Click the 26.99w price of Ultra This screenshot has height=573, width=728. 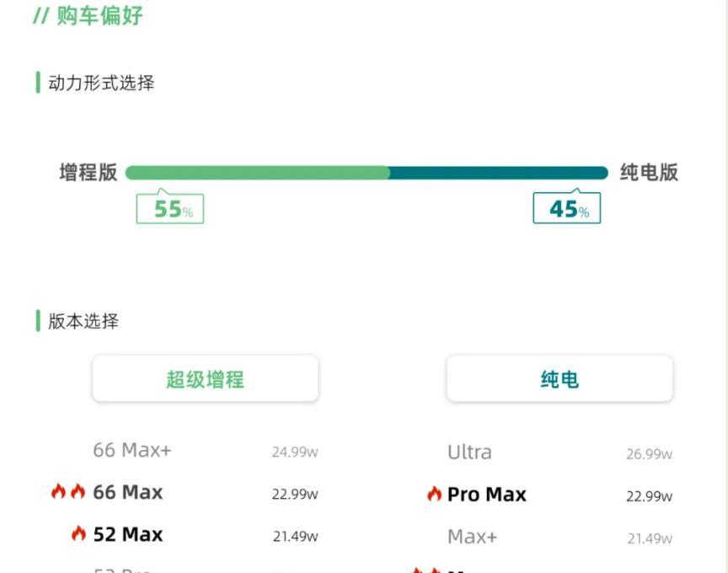(649, 454)
